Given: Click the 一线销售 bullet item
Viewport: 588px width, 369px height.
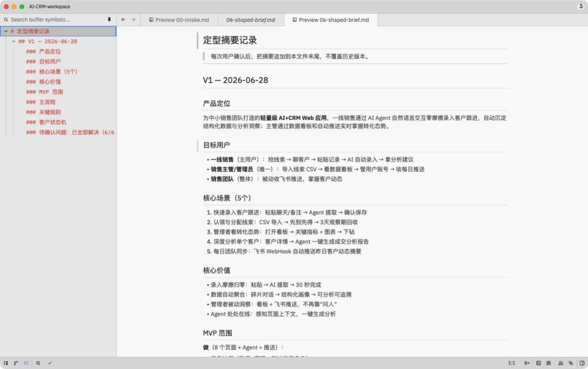Looking at the screenshot, I should tap(312, 160).
